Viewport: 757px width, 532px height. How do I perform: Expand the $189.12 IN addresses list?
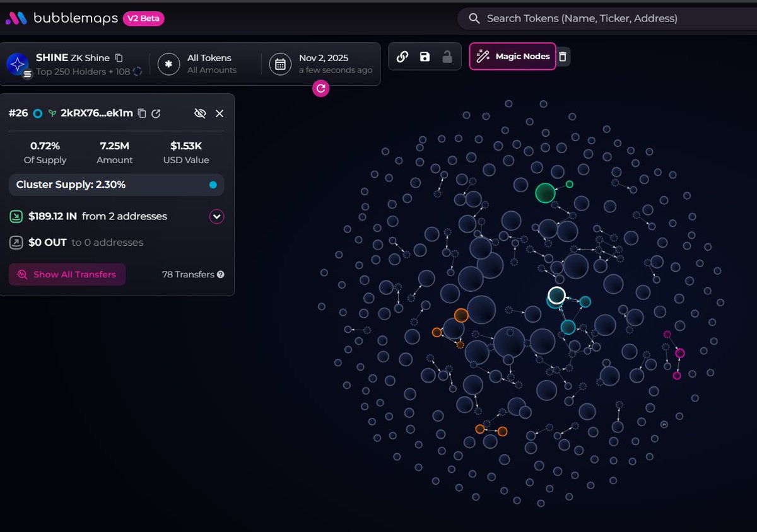[x=217, y=217]
